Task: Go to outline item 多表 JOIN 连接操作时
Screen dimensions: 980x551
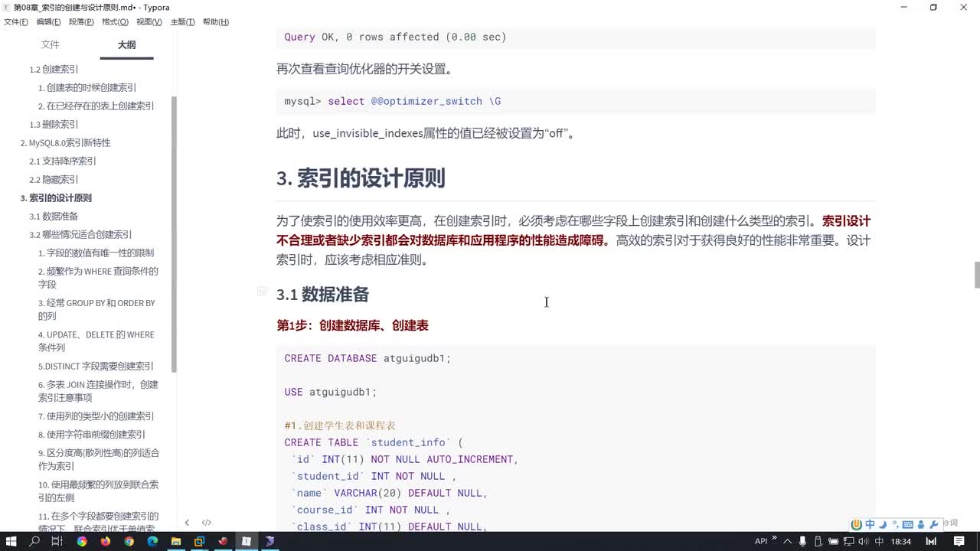Action: tap(98, 390)
